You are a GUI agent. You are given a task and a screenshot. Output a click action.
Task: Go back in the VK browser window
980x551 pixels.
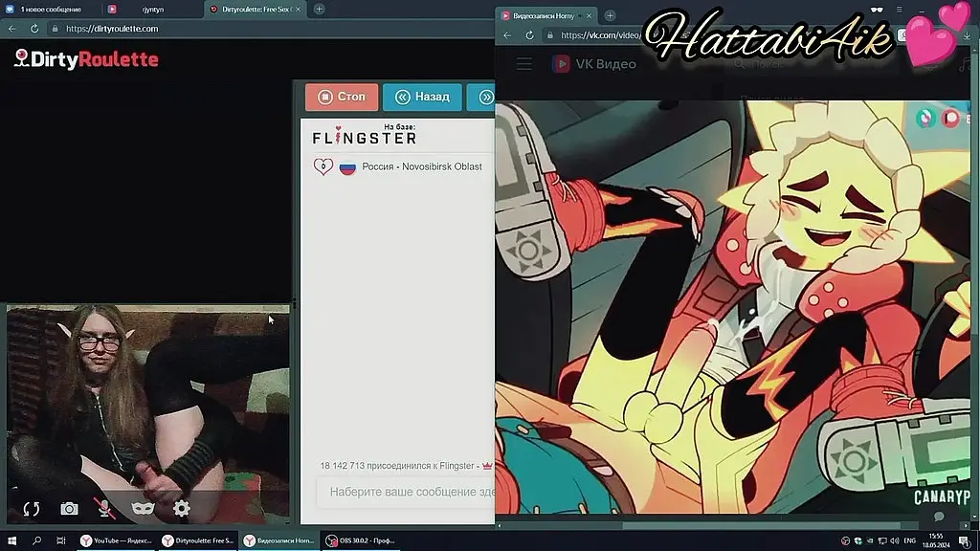point(508,35)
